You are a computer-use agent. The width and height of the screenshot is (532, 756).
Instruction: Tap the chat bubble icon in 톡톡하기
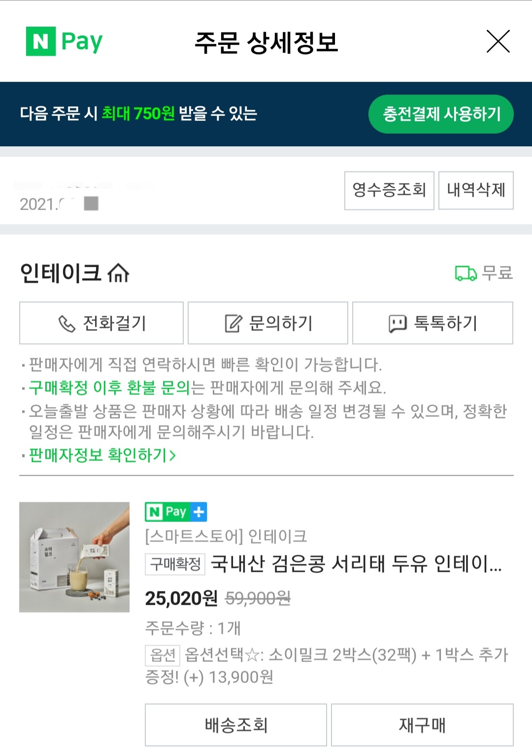click(x=398, y=324)
